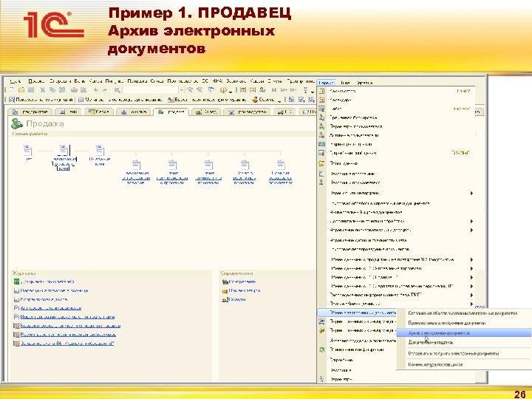
Task: Click the Ввести хозяйственную операцию toolbar button
Action: (207, 100)
